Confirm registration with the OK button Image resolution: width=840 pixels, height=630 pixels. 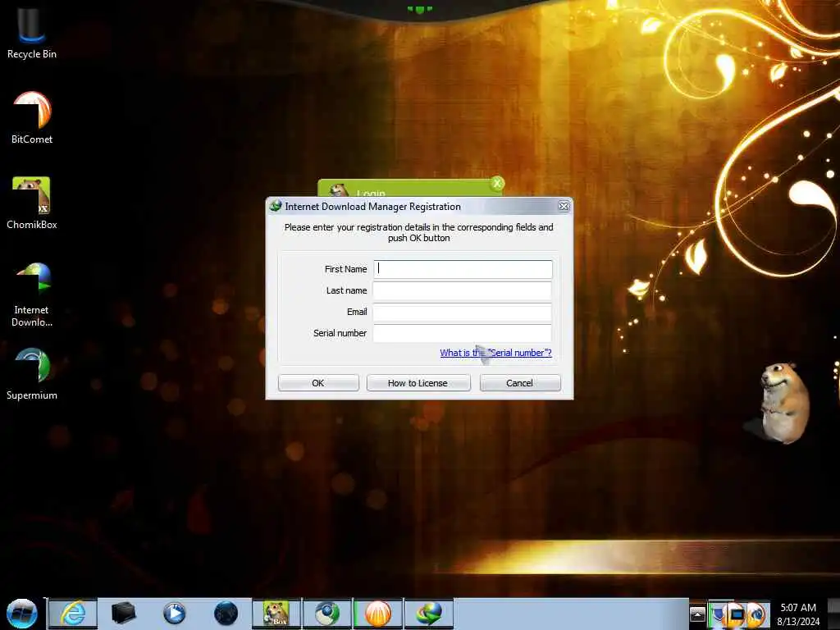[x=318, y=383]
